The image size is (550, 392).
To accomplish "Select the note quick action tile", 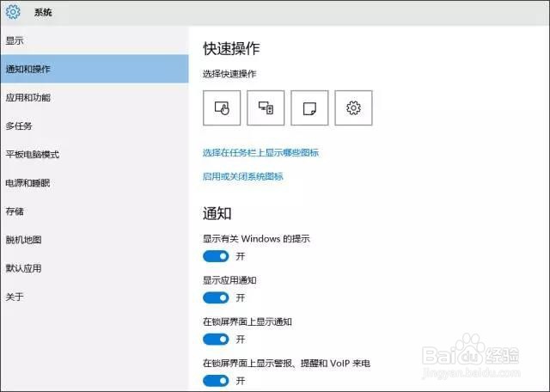I will 309,107.
